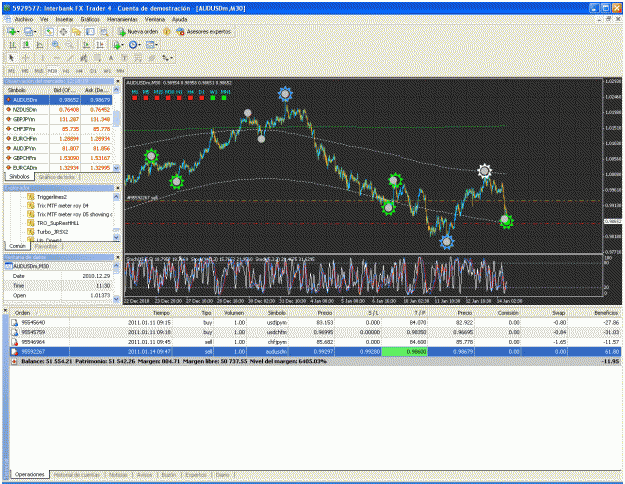This screenshot has width=625, height=484.
Task: Open the Strategy Tester magnifier icon
Action: 104,31
